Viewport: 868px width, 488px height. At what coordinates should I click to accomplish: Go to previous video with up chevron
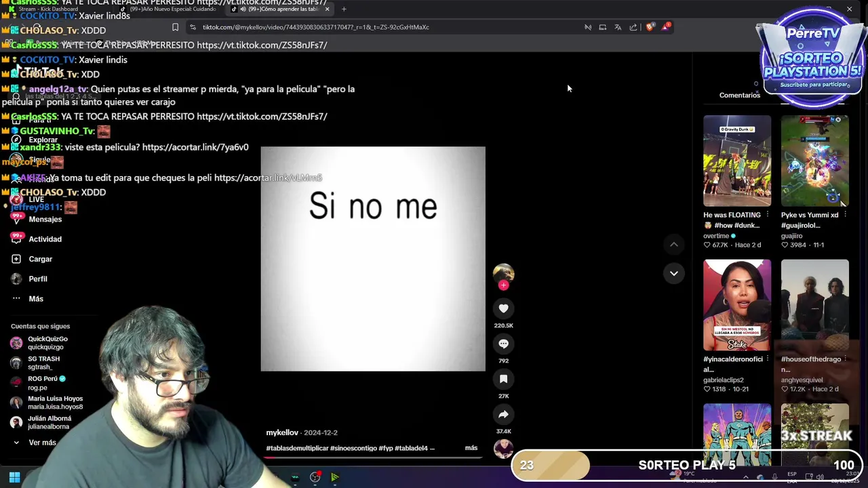pyautogui.click(x=673, y=244)
